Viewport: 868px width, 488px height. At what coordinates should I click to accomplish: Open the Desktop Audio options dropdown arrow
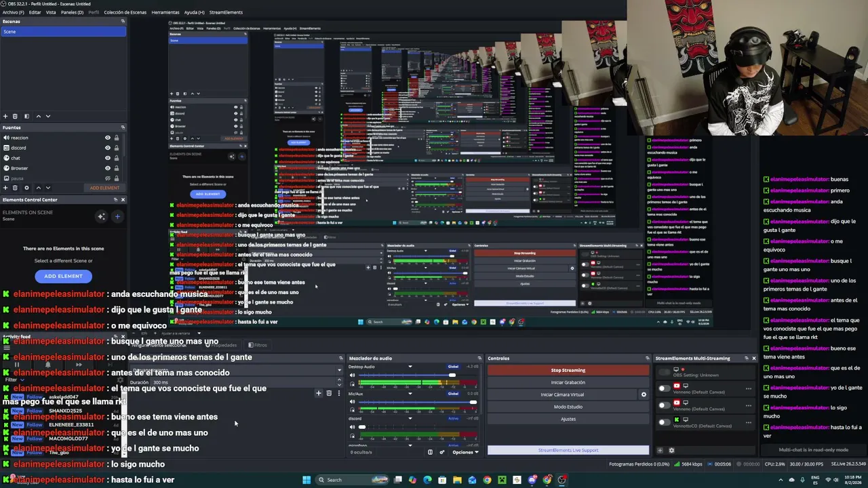410,367
